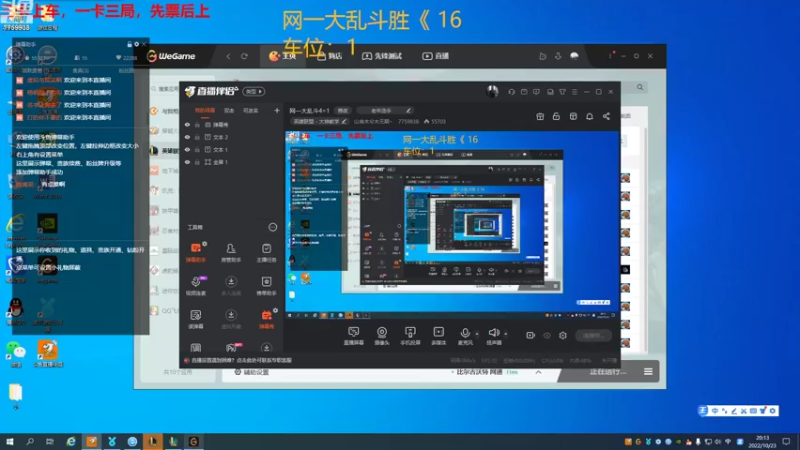Open the mail message icon in the title bar
Viewport: 800px width, 450px height.
pos(524,92)
